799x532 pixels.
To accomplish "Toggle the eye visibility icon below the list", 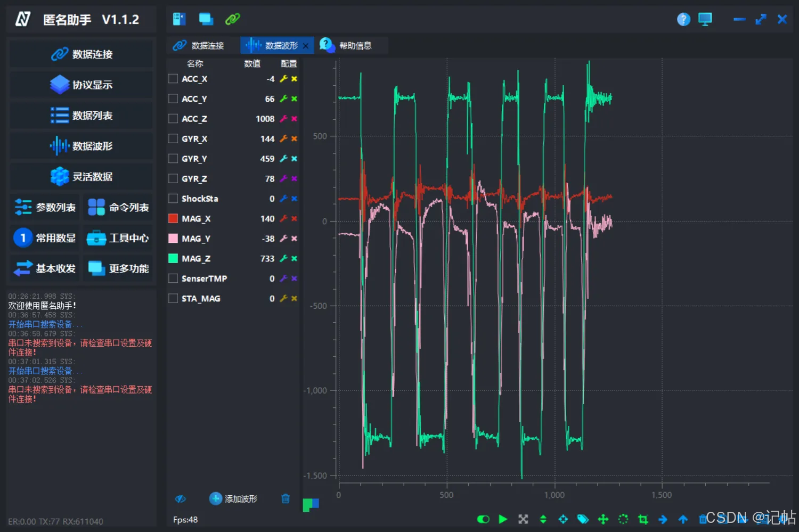I will click(x=181, y=499).
